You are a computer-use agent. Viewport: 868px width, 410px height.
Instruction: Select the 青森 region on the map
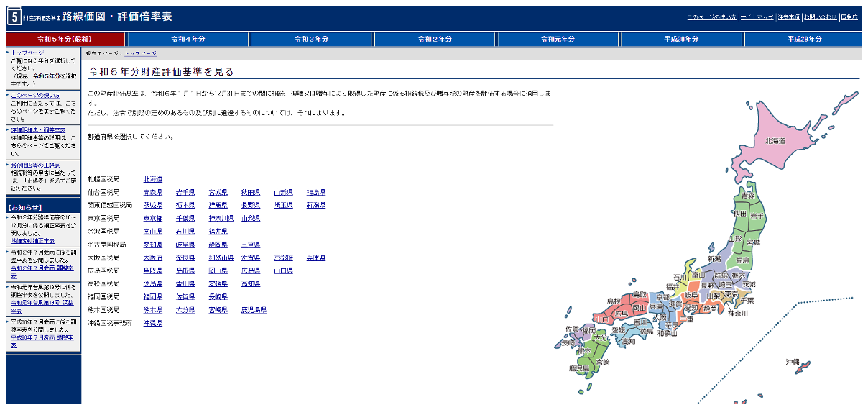[748, 196]
